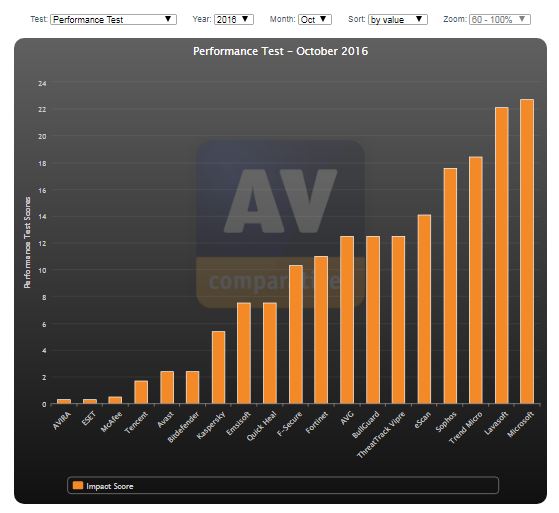Open the Zoom dropdown

pos(499,19)
